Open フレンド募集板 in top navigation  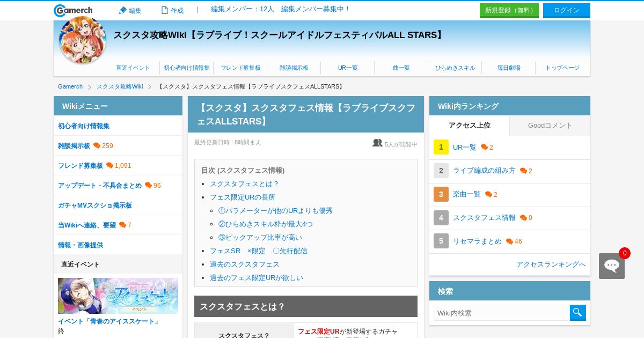tap(240, 68)
